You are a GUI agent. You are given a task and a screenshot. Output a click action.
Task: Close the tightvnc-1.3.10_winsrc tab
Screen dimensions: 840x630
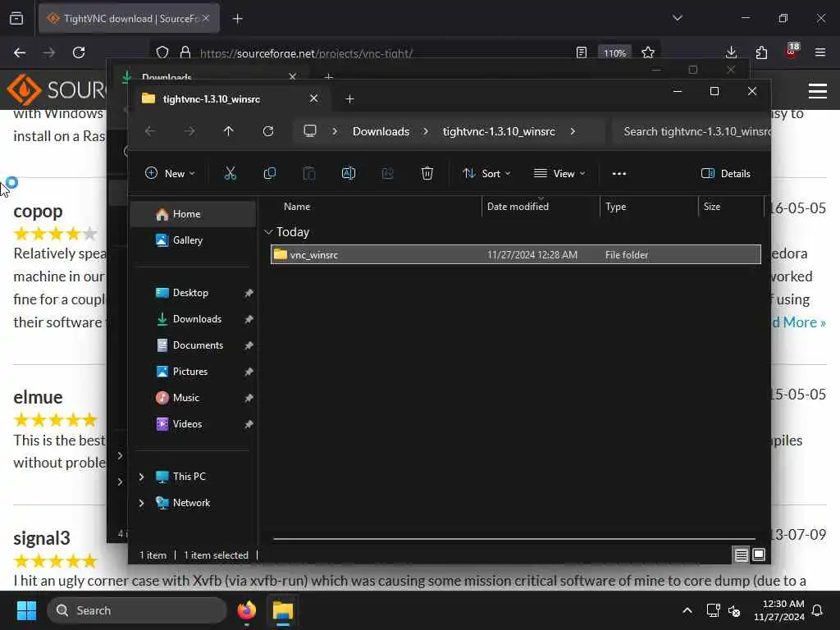[314, 98]
